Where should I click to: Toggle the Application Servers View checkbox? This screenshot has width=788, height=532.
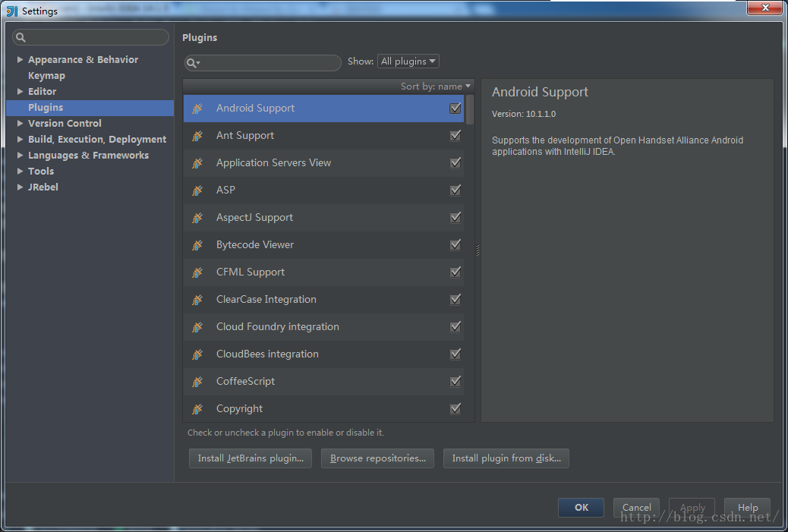pos(455,162)
